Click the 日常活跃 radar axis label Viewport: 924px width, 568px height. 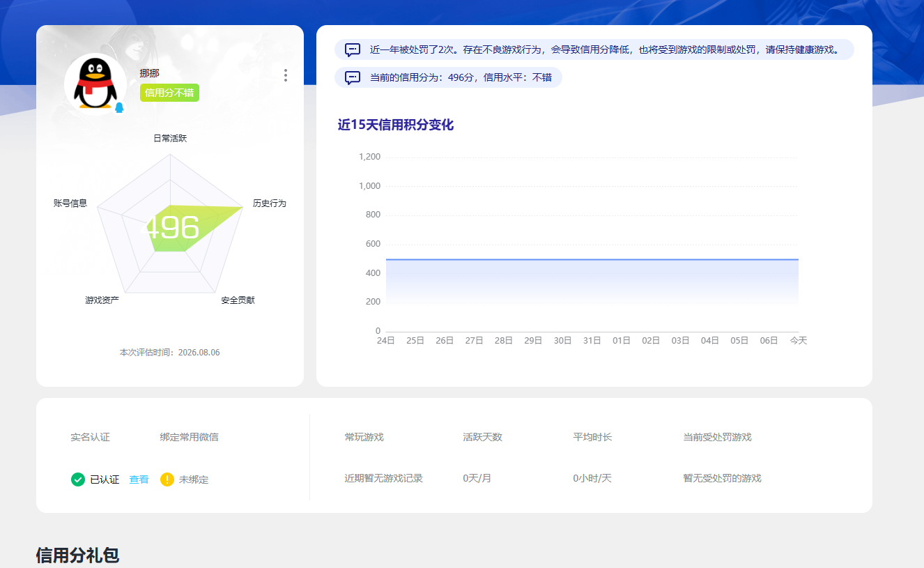[x=170, y=138]
